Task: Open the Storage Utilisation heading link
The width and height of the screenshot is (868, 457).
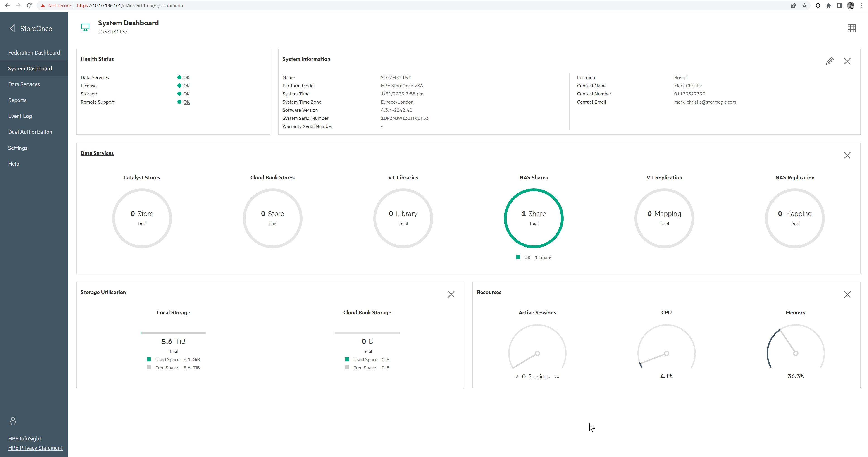Action: pyautogui.click(x=103, y=292)
